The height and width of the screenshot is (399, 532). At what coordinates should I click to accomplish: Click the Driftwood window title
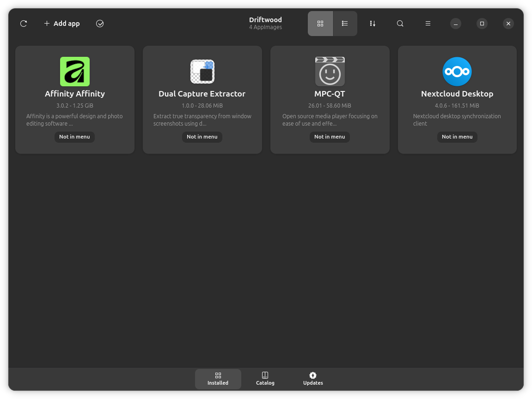(x=265, y=19)
